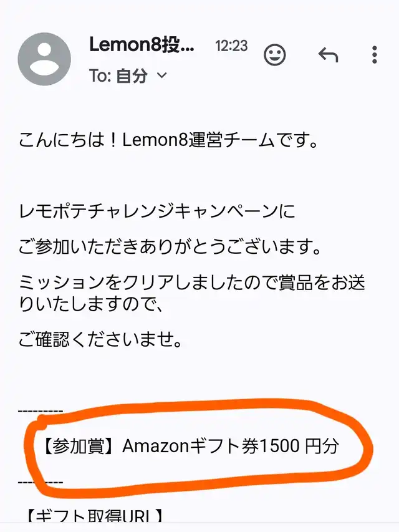This screenshot has width=399, height=532.
Task: Add an emoji reaction to this email
Action: (x=274, y=55)
